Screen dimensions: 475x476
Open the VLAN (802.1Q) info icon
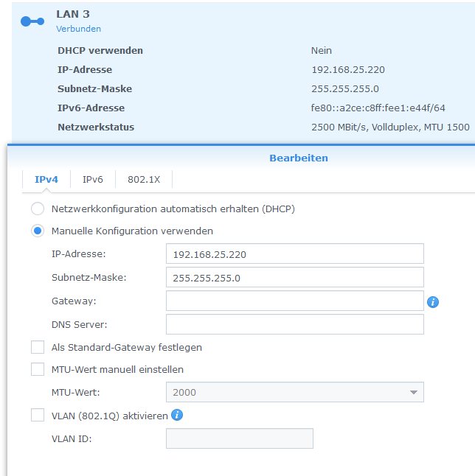pyautogui.click(x=177, y=415)
